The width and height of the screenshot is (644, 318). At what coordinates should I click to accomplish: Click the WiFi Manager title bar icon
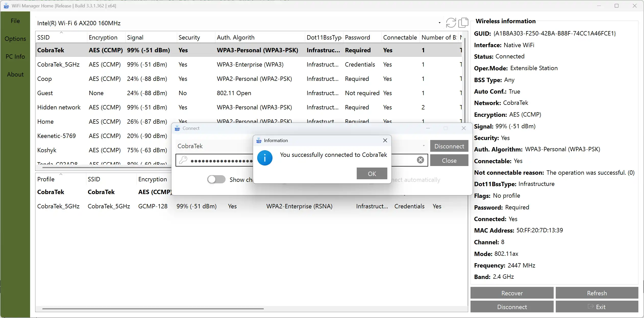pyautogui.click(x=6, y=6)
